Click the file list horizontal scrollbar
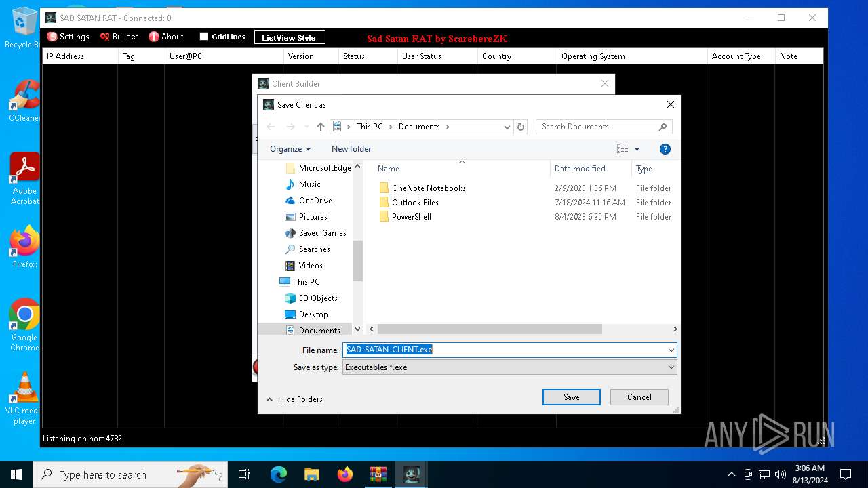This screenshot has width=868, height=488. (491, 329)
